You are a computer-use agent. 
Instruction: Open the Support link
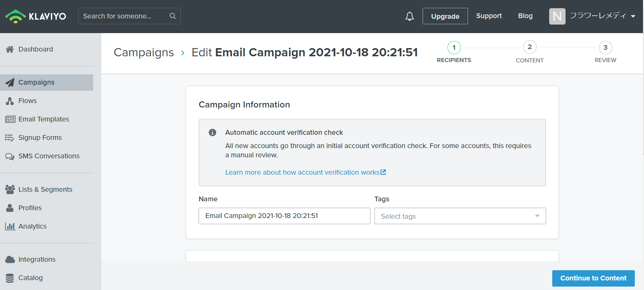[x=489, y=16]
